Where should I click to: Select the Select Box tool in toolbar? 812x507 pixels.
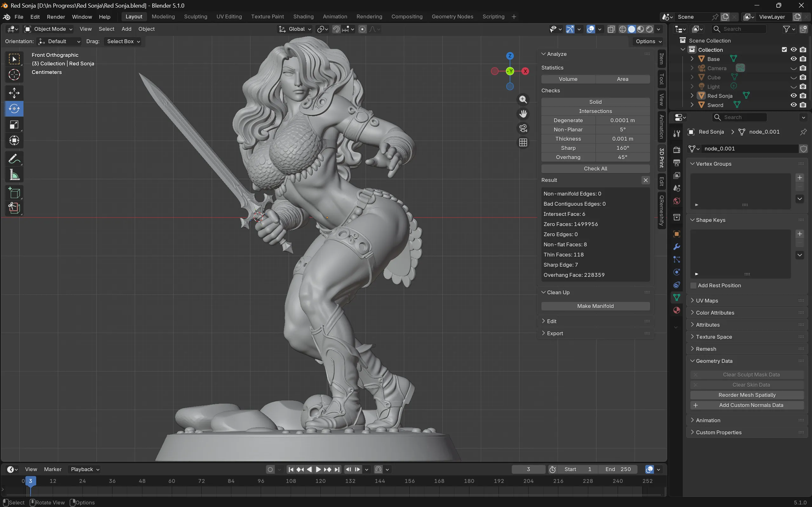tap(14, 59)
